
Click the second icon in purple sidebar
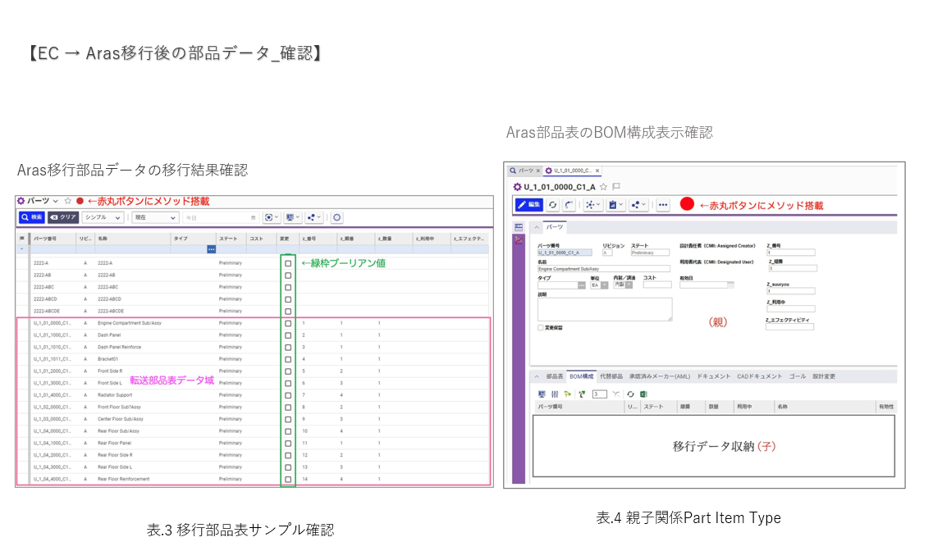point(519,240)
